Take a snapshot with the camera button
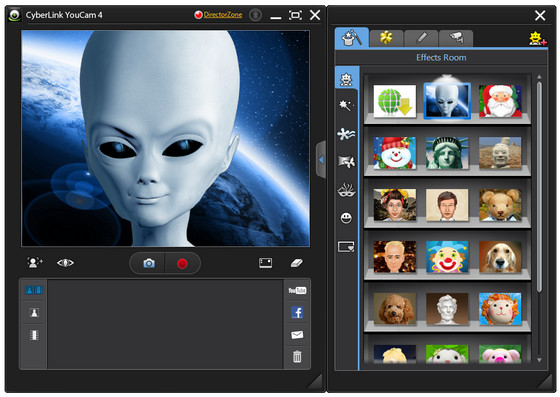560x397 pixels. tap(149, 263)
